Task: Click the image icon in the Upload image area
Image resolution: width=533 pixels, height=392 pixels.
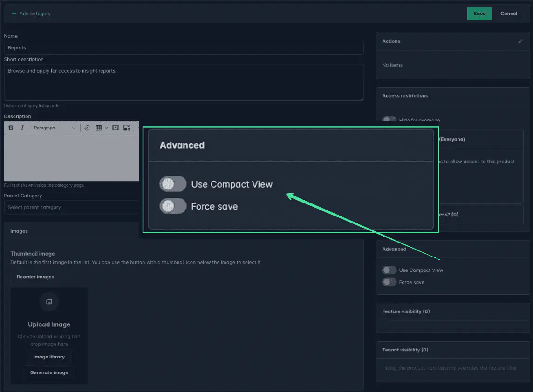Action: pyautogui.click(x=49, y=302)
